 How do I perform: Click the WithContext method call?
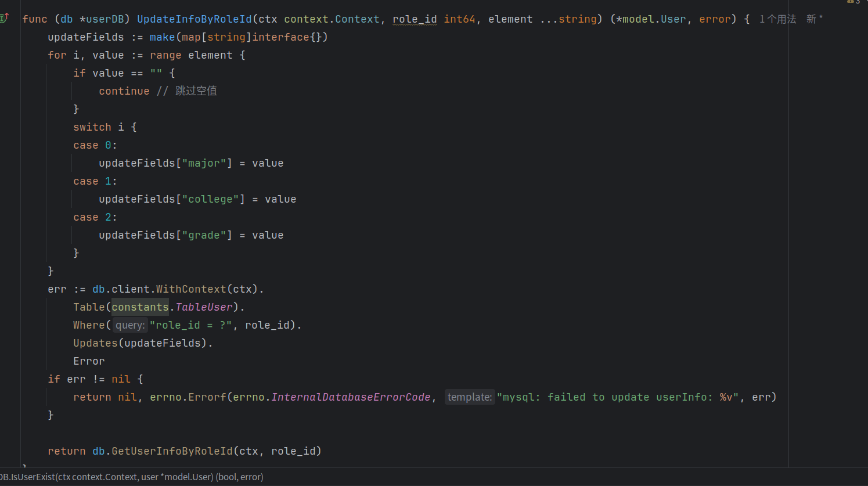(191, 289)
